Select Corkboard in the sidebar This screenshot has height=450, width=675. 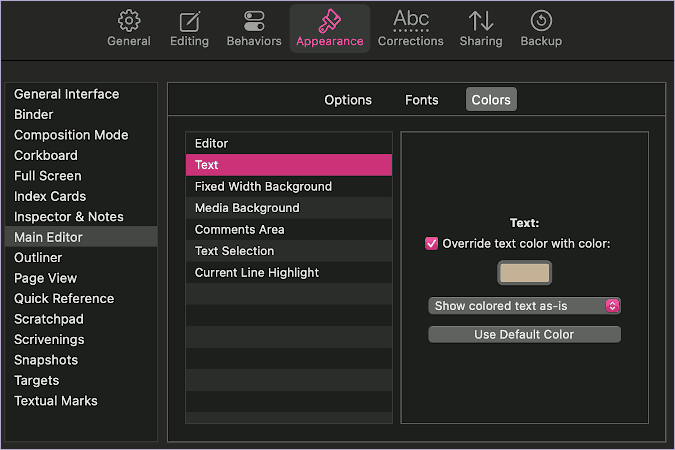tap(81, 155)
